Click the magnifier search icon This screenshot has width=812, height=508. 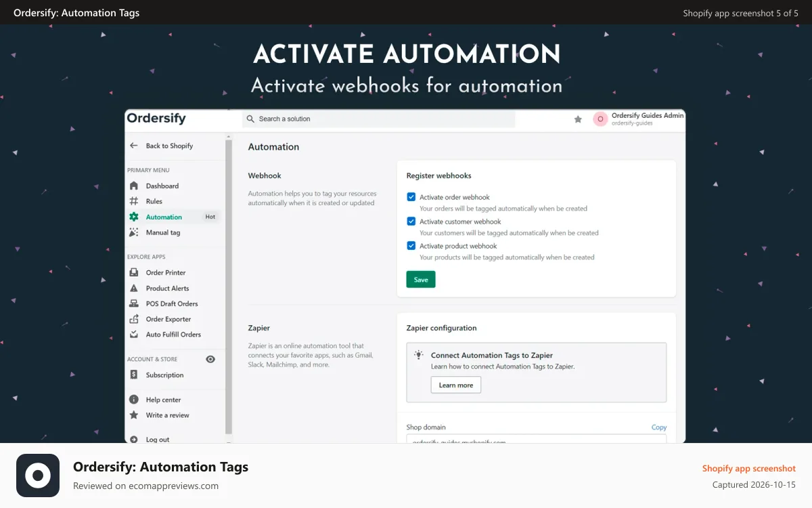click(251, 119)
